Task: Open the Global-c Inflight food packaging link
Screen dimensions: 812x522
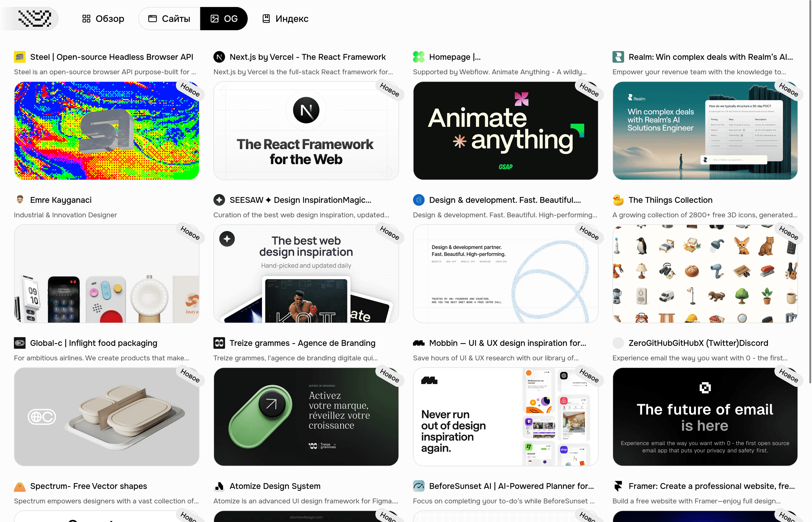Action: click(x=94, y=343)
